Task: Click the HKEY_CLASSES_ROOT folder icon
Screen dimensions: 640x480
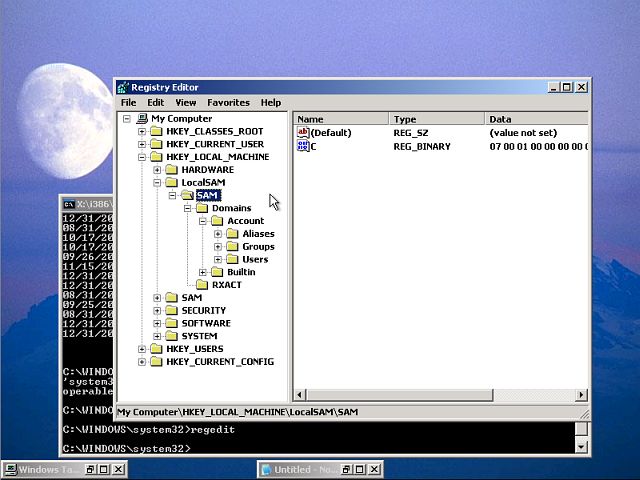Action: pos(156,131)
